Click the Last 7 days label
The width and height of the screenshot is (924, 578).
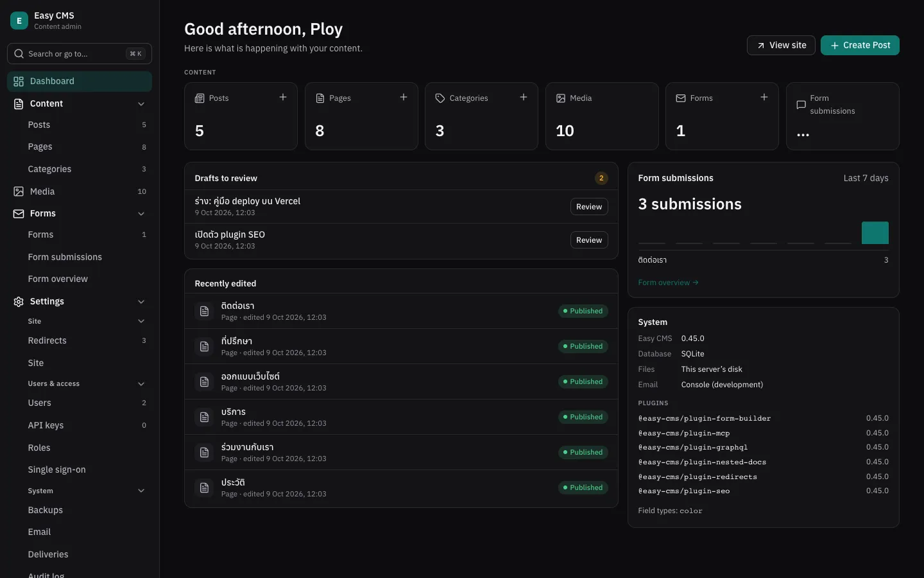click(866, 178)
